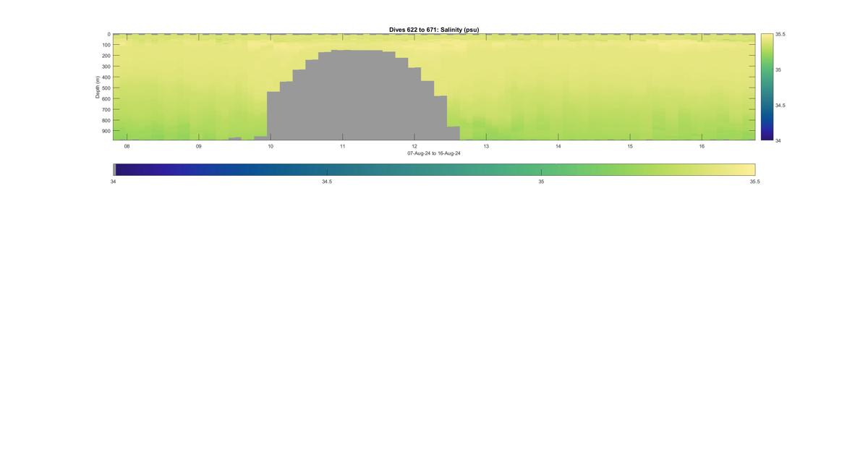
Task: Click '35' on the vertical colorbar
Action: [x=778, y=69]
